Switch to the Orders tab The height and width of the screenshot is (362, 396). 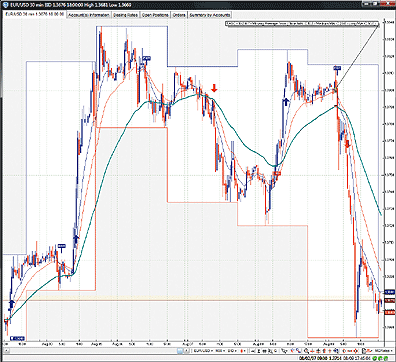click(179, 15)
